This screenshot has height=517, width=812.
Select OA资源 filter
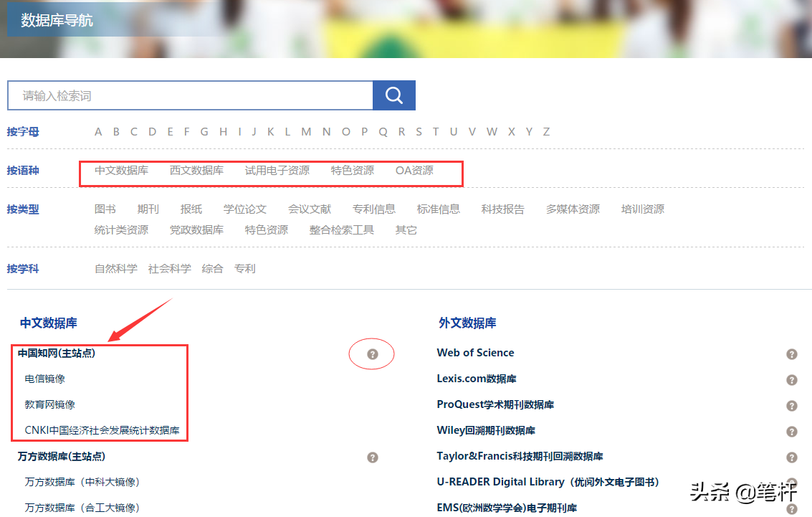[x=414, y=171]
